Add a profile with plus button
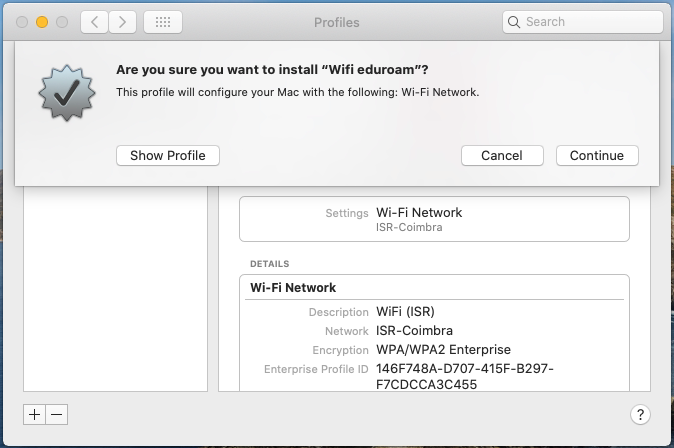Viewport: 674px width, 448px height. [34, 414]
